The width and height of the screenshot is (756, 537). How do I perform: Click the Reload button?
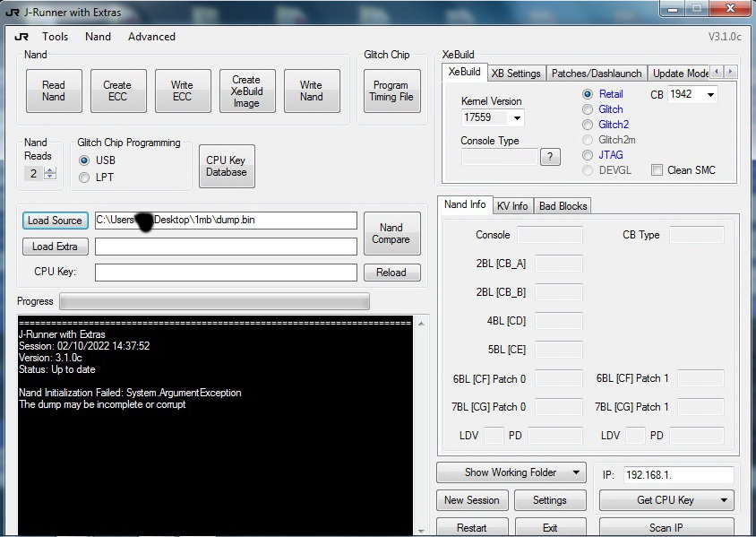tap(391, 273)
